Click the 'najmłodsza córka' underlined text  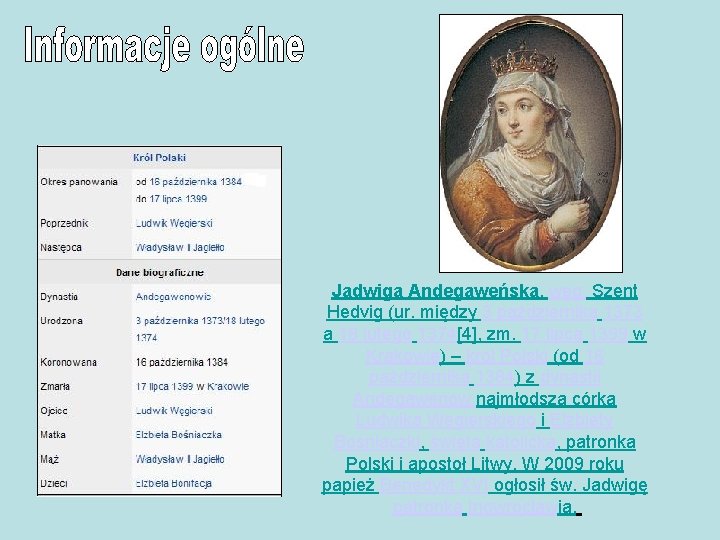tap(546, 399)
